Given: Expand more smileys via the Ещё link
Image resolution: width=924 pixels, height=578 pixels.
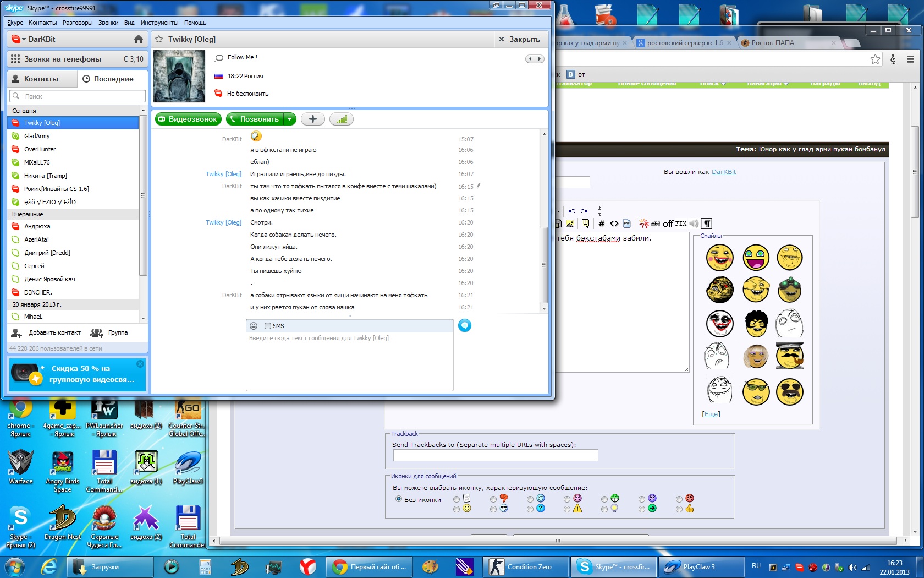Looking at the screenshot, I should click(711, 414).
